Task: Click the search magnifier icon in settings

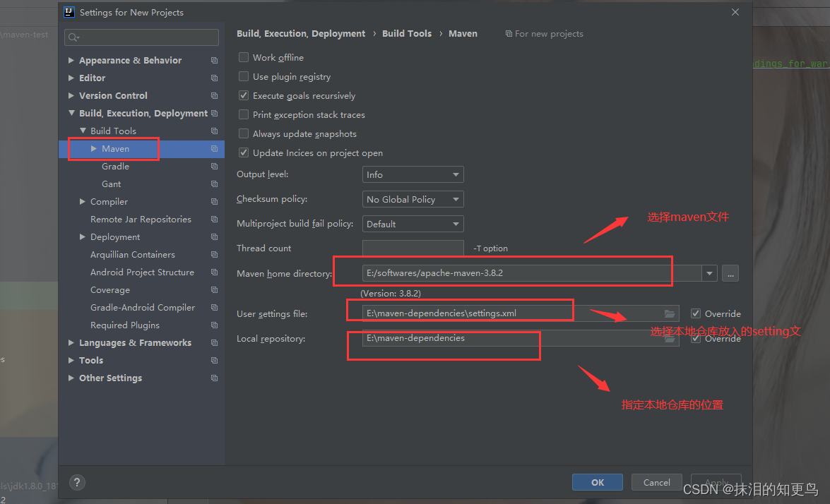Action: pos(73,37)
